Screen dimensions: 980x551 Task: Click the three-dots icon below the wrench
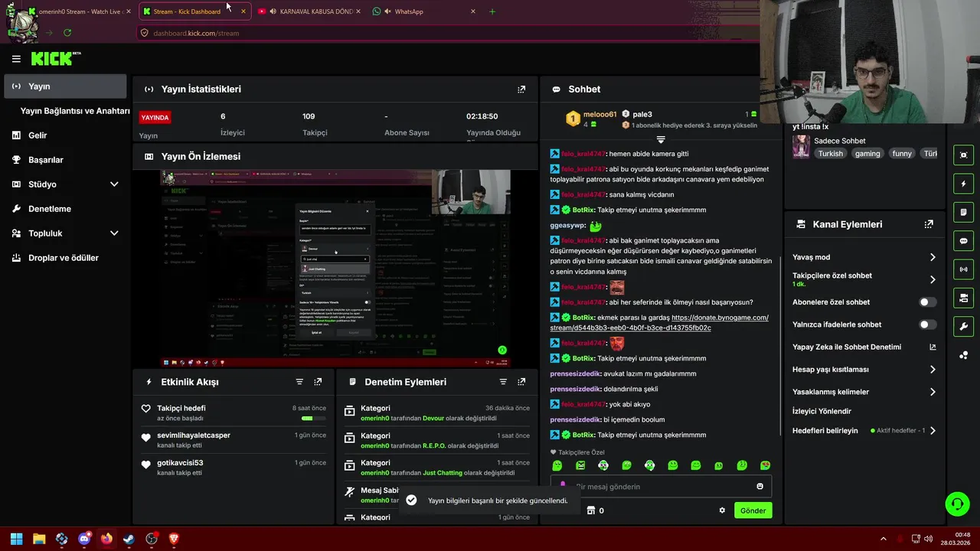pyautogui.click(x=964, y=355)
